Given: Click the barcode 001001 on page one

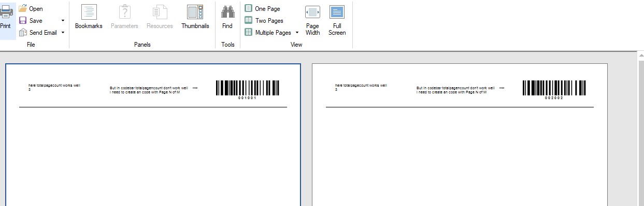Looking at the screenshot, I should (x=248, y=89).
